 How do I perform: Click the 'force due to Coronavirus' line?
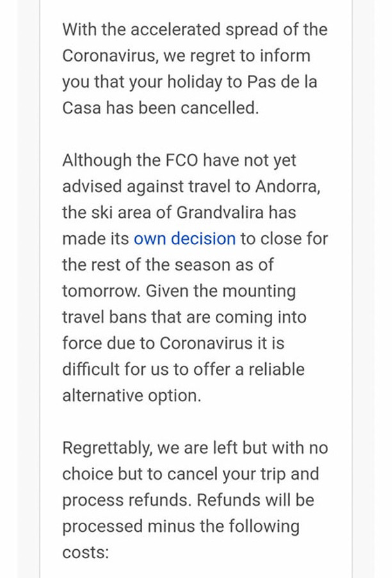(173, 343)
